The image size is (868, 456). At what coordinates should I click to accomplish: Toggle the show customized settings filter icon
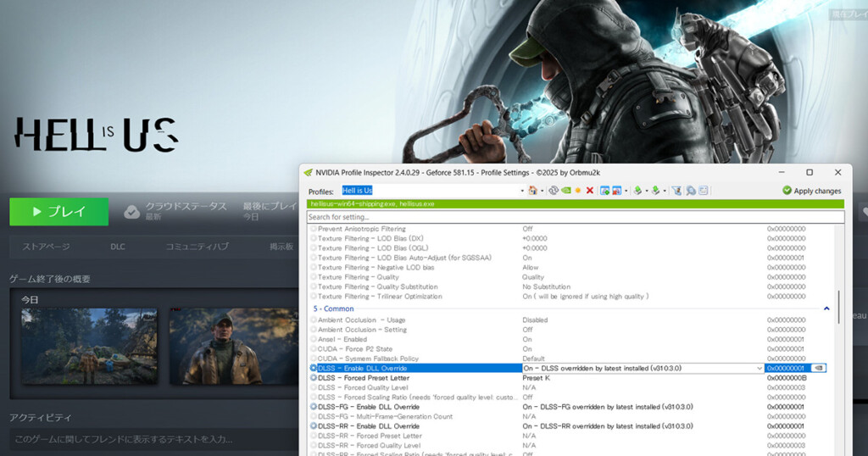coord(676,191)
